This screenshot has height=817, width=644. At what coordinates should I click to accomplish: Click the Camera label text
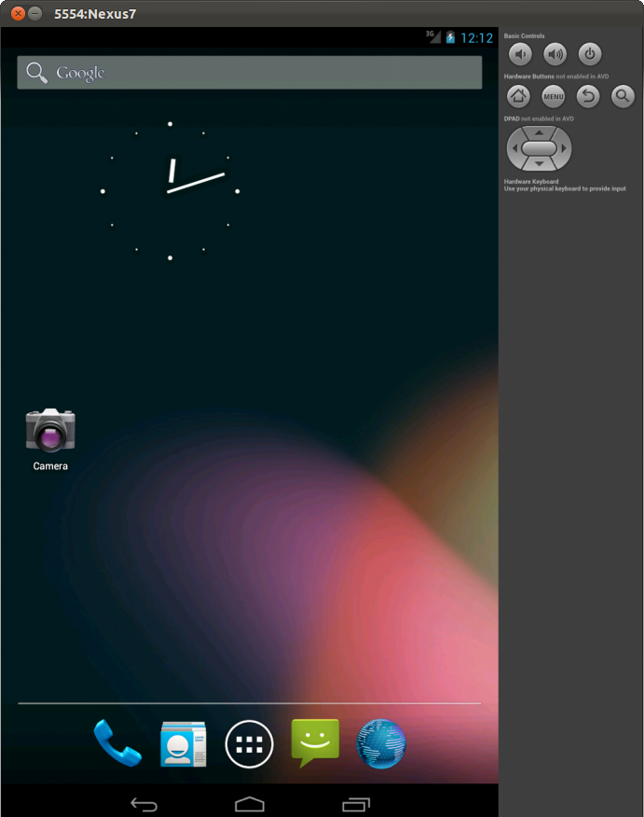pyautogui.click(x=50, y=465)
